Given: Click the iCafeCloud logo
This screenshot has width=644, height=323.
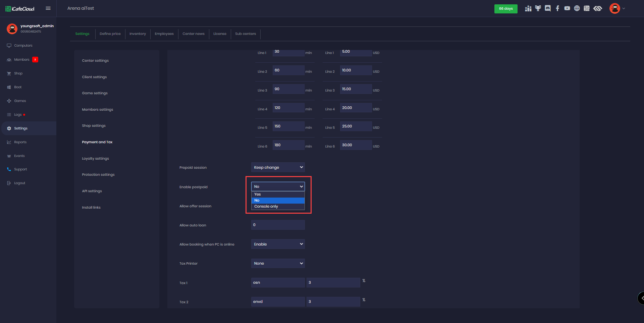Looking at the screenshot, I should [x=20, y=9].
